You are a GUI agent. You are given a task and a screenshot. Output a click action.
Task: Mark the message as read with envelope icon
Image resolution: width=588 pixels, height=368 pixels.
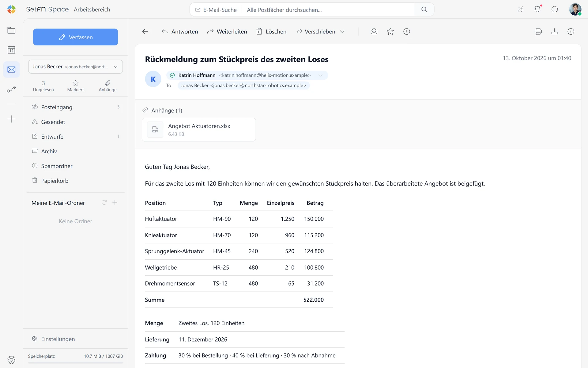[x=374, y=32]
